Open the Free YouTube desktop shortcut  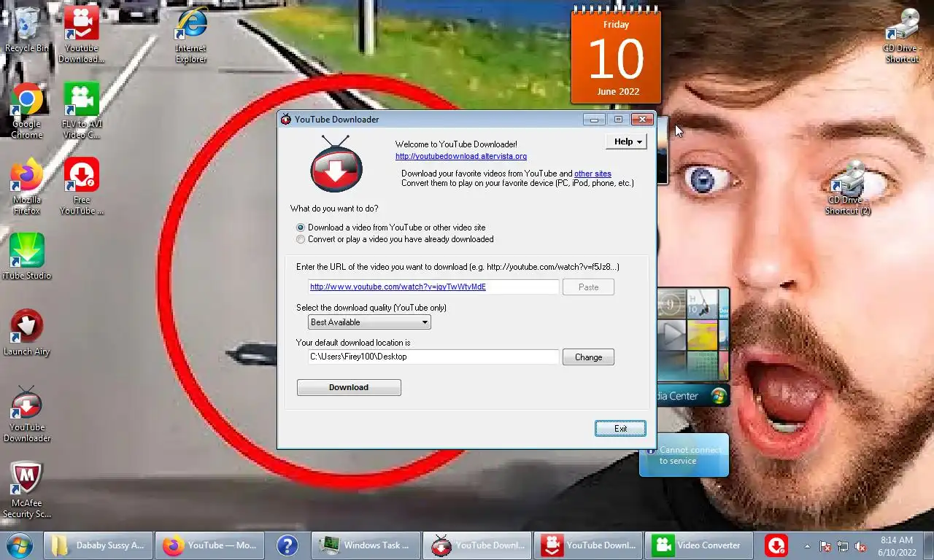click(81, 186)
